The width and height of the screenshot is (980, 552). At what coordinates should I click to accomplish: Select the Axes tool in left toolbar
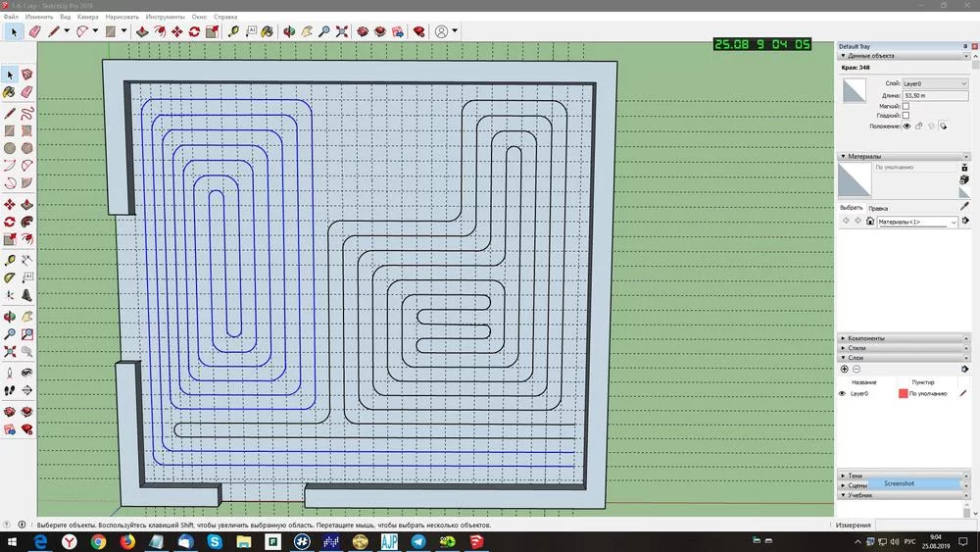tap(10, 295)
